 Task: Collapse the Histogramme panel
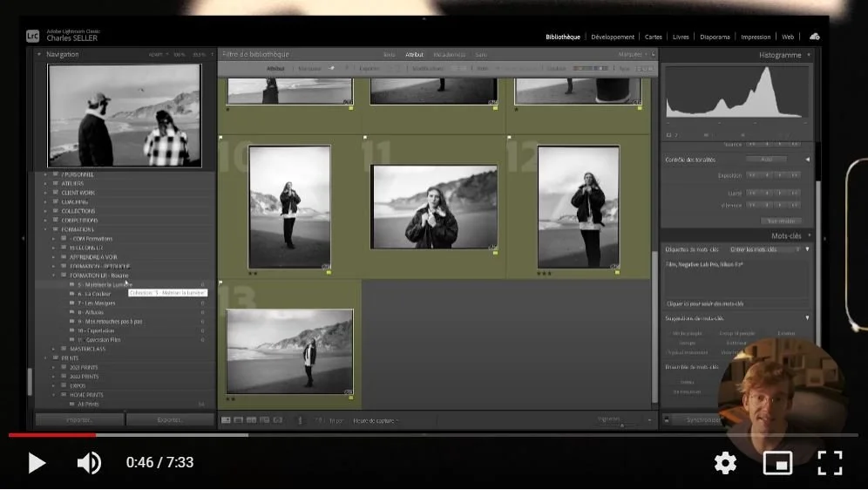click(x=809, y=55)
